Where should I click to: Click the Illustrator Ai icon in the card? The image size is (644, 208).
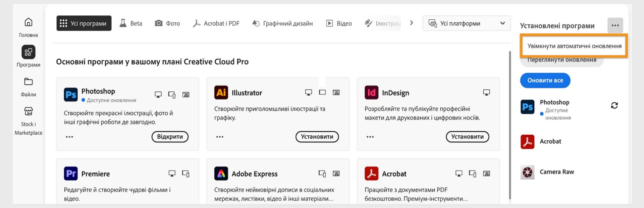point(221,92)
